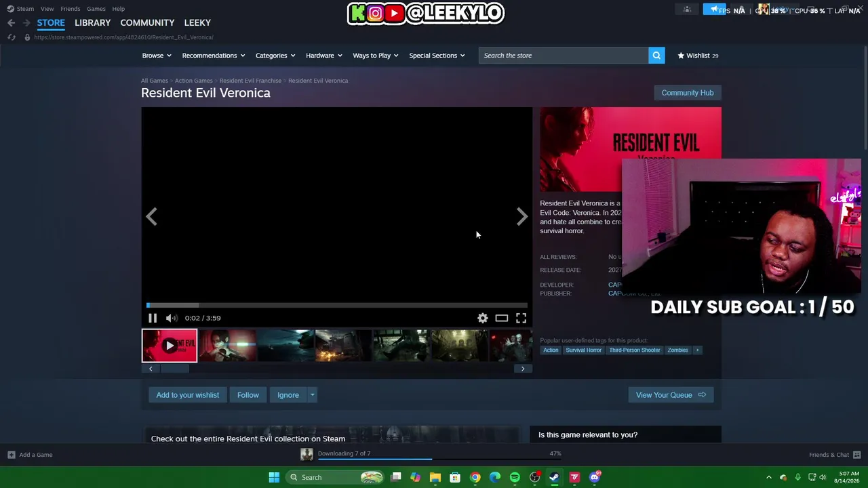This screenshot has height=488, width=868.
Task: Toggle theater mode for the trailer
Action: tap(502, 318)
